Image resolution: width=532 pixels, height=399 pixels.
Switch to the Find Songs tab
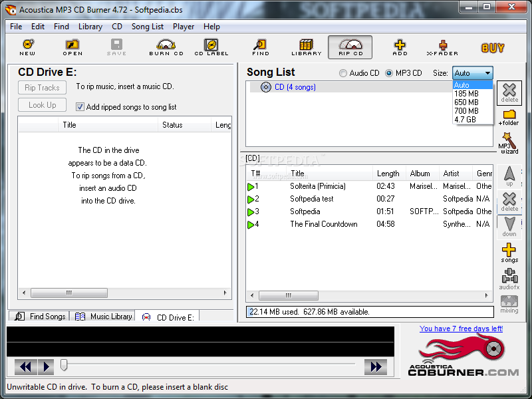coord(39,317)
